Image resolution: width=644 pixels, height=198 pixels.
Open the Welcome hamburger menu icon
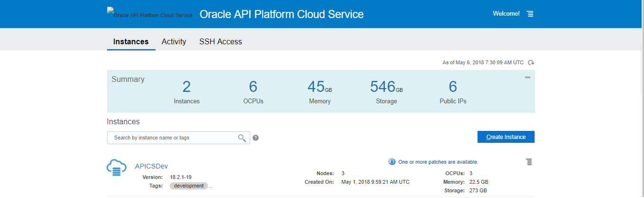(530, 14)
